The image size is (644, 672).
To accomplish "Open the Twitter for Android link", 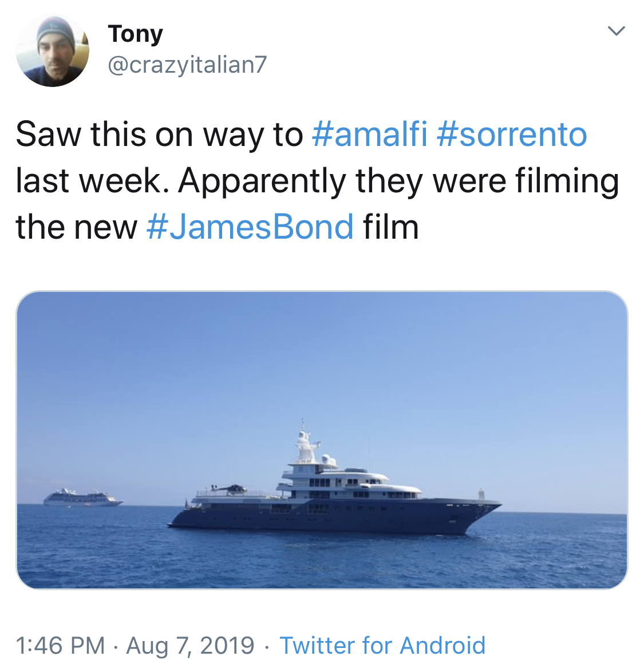I will coord(382,645).
